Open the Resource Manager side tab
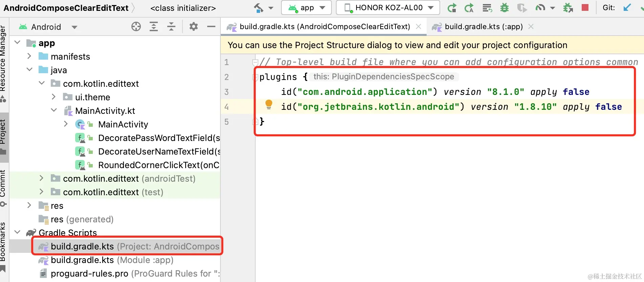The height and width of the screenshot is (282, 644). coord(3,64)
